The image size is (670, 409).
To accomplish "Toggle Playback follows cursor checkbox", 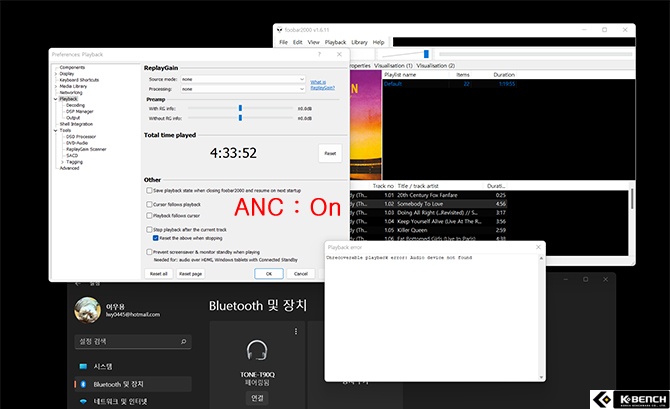I will click(x=149, y=215).
